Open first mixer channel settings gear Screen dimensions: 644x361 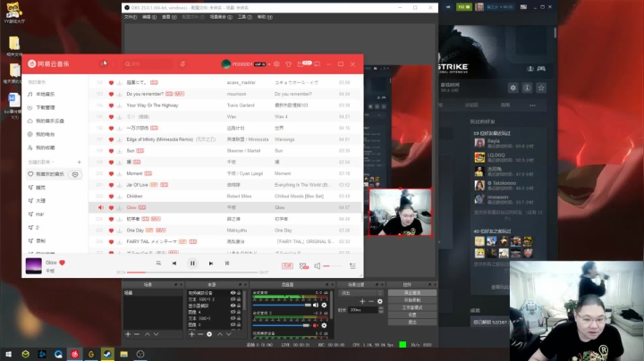pyautogui.click(x=324, y=306)
